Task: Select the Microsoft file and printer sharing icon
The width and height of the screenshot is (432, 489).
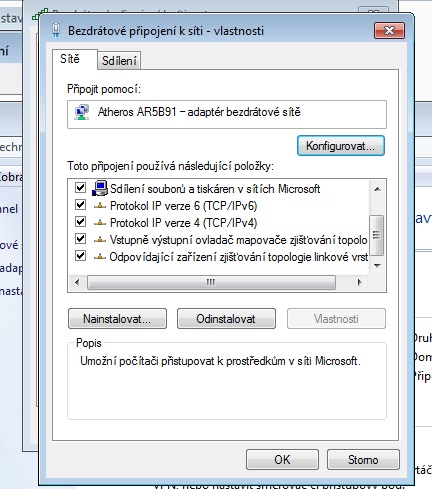Action: tap(100, 188)
